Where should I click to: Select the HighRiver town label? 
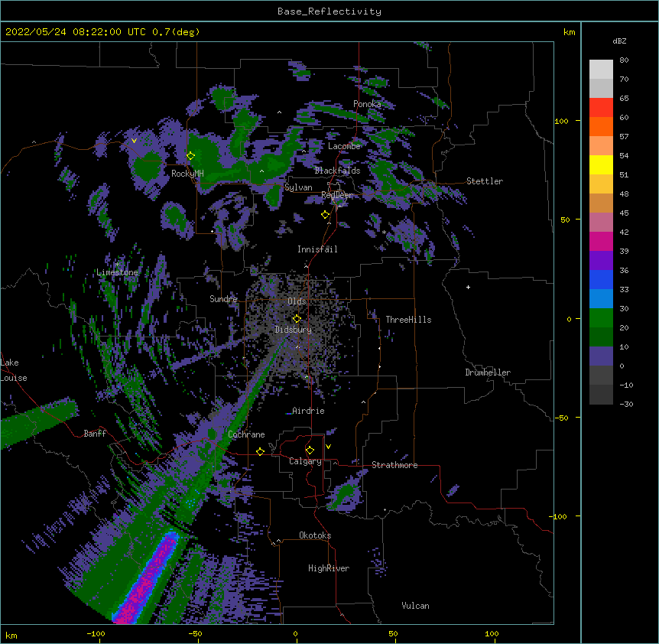click(329, 568)
